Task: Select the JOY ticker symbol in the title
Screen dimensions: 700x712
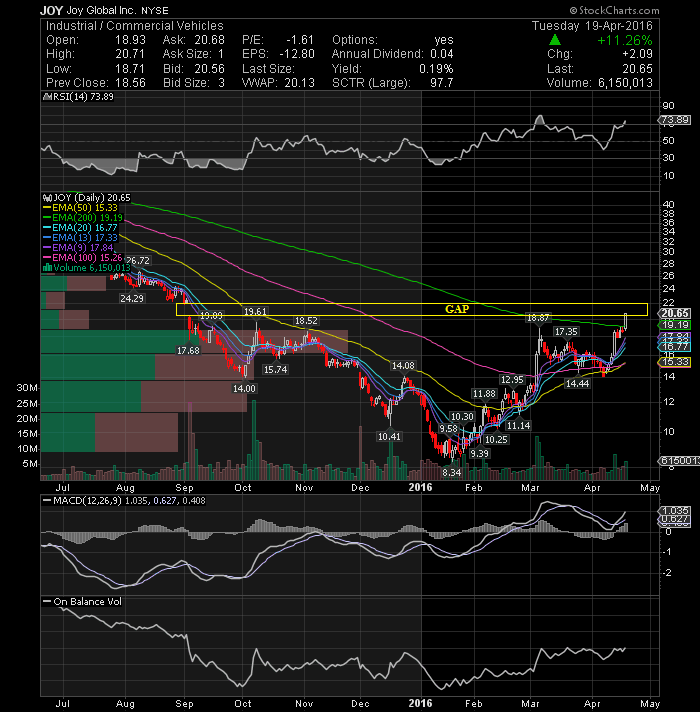Action: (51, 10)
